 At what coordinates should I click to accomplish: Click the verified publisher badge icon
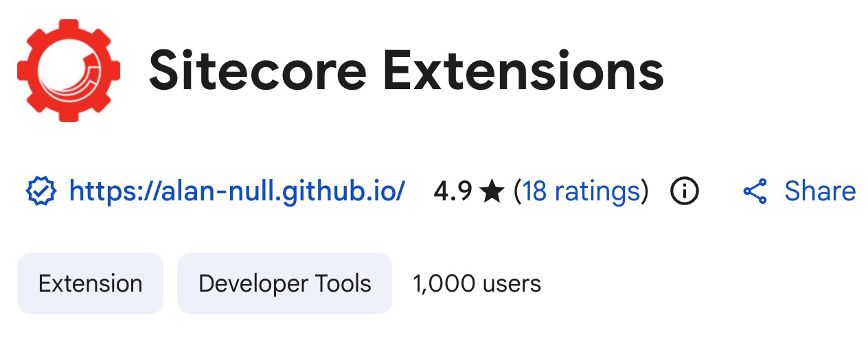coord(40,191)
